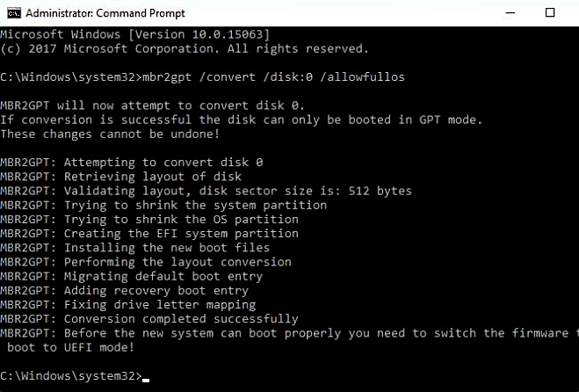
Task: Click the 'Trying to shrink the system partition' line
Action: pyautogui.click(x=163, y=205)
